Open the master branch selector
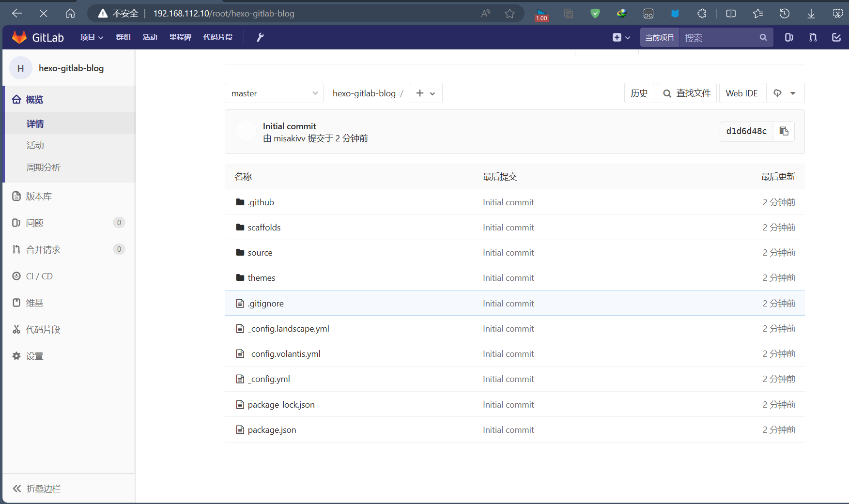The width and height of the screenshot is (849, 504). tap(274, 93)
